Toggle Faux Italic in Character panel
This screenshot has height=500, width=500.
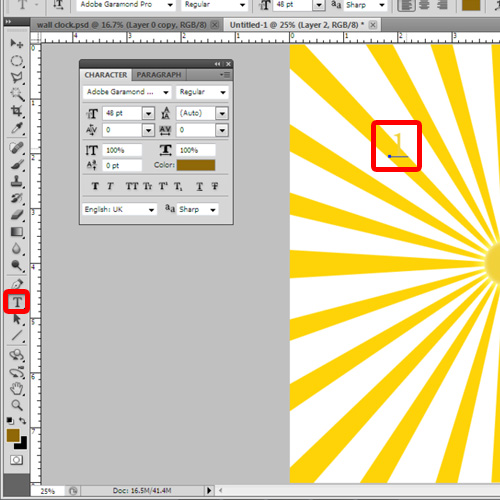click(x=110, y=186)
